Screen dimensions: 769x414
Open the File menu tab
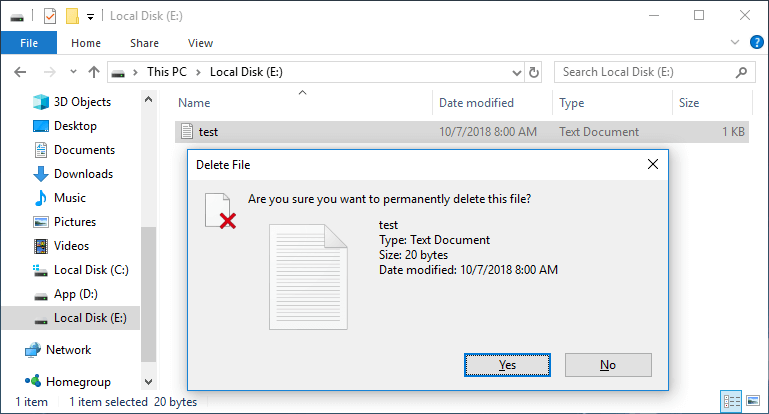pos(29,43)
